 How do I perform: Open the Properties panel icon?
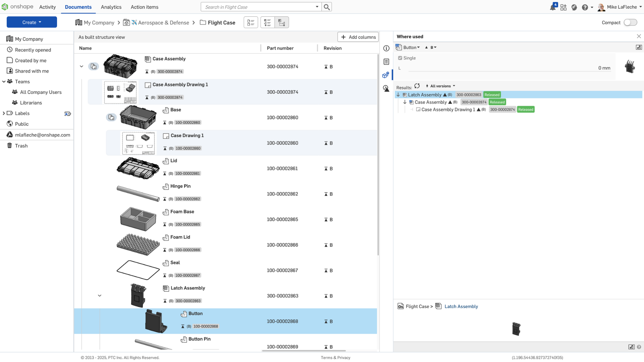pos(386,62)
